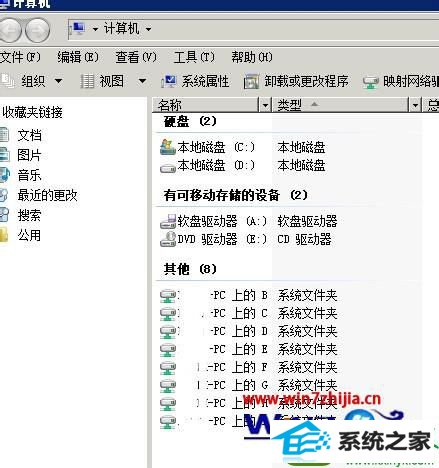The image size is (439, 468).
Task: Open the 视图 dropdown arrow
Action: pyautogui.click(x=142, y=81)
